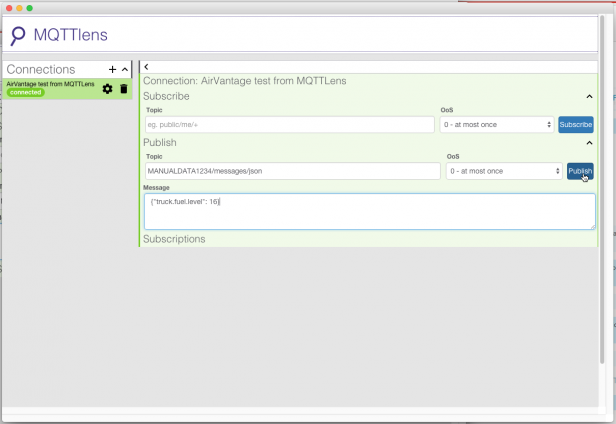
Task: Click the left arrow to hide sidebar
Action: (147, 67)
